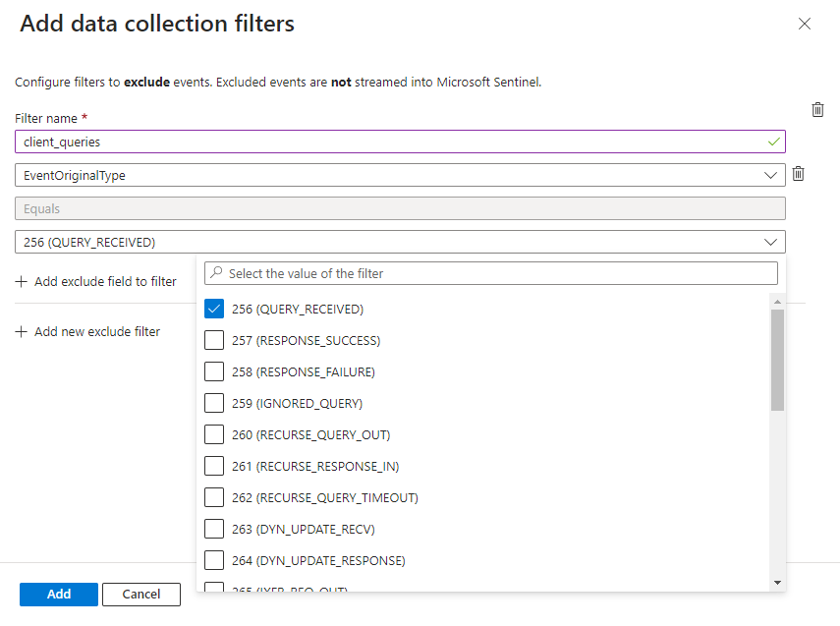Click the green checkmark in the filter name field
The width and height of the screenshot is (840, 626).
(x=773, y=141)
